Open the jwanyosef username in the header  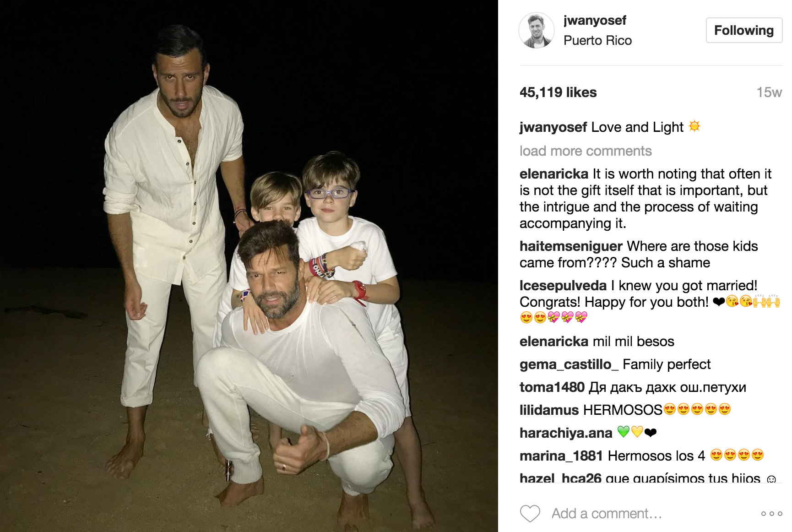595,21
